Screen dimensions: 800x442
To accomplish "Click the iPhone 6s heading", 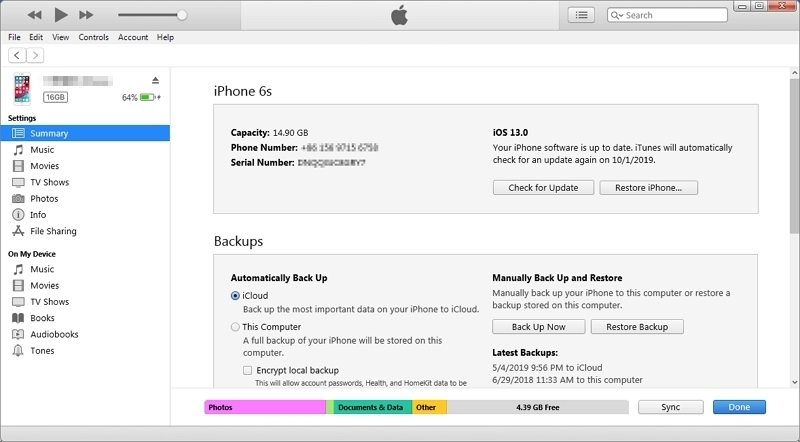I will (x=243, y=91).
